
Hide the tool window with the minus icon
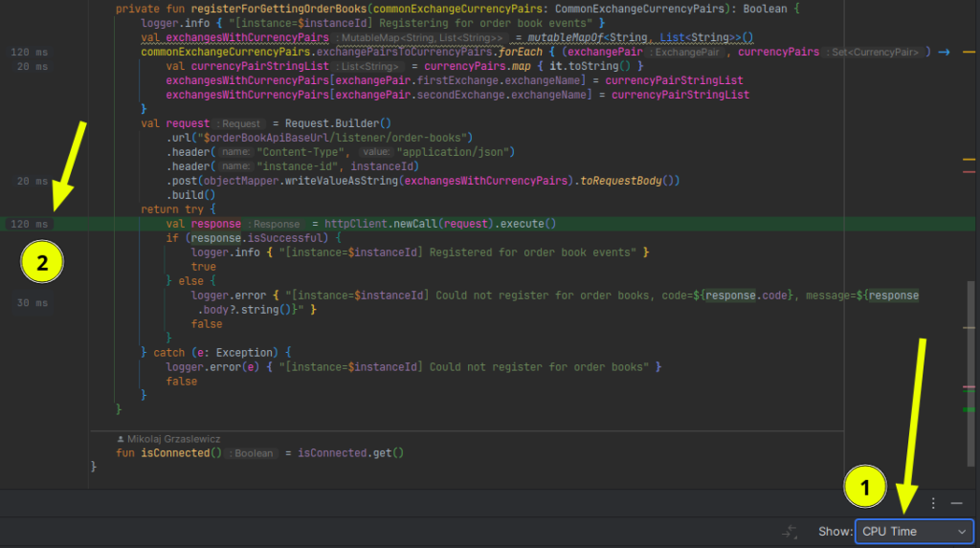click(956, 503)
